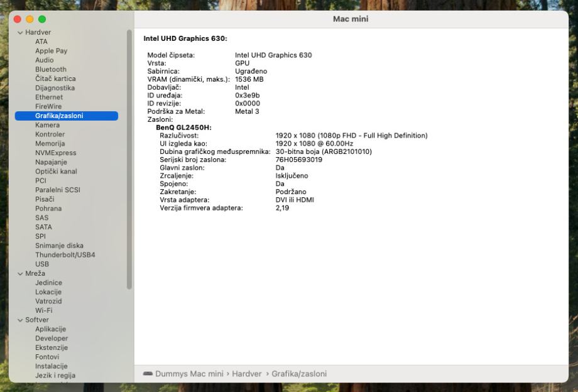The image size is (578, 392).
Task: Click the Intel UHD Graphics 630 heading
Action: point(185,38)
